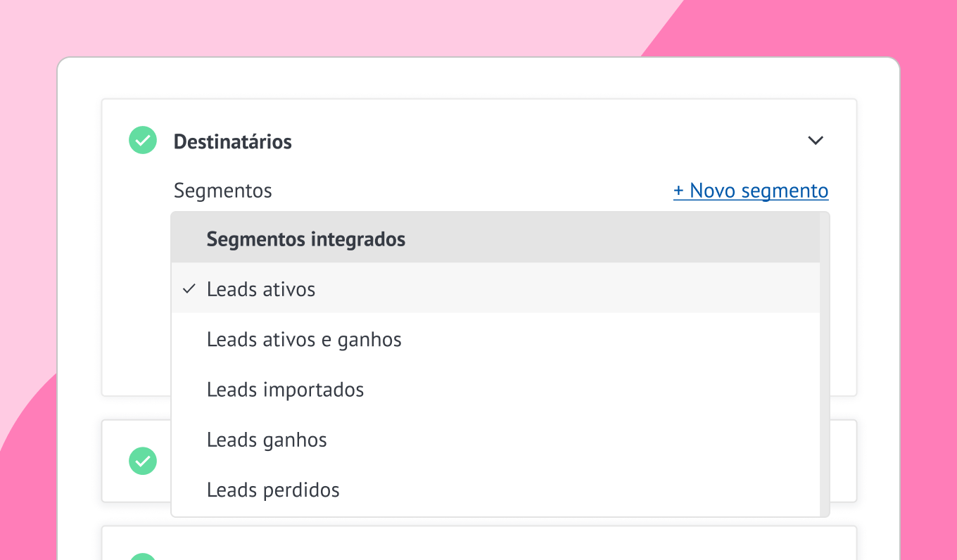Pick the Leads importados segment
Viewport: 957px width, 560px height.
[285, 390]
